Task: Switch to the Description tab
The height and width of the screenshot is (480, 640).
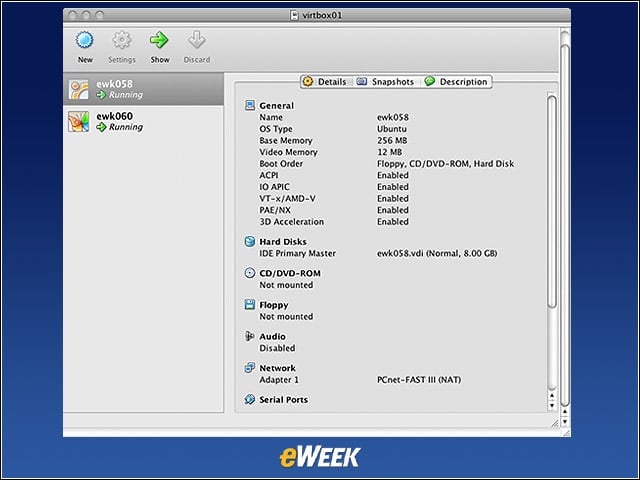Action: pyautogui.click(x=456, y=82)
